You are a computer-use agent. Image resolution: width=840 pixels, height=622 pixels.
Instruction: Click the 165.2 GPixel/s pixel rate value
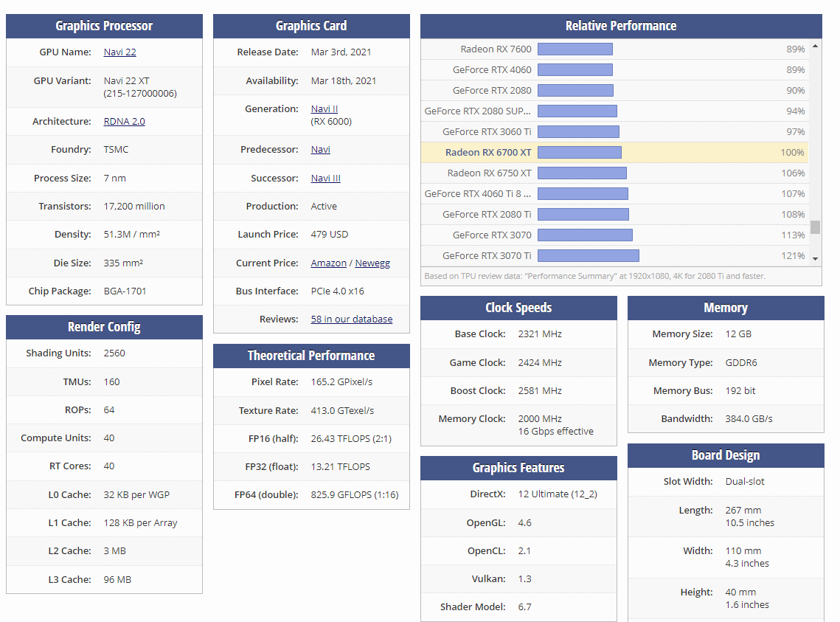(x=341, y=382)
